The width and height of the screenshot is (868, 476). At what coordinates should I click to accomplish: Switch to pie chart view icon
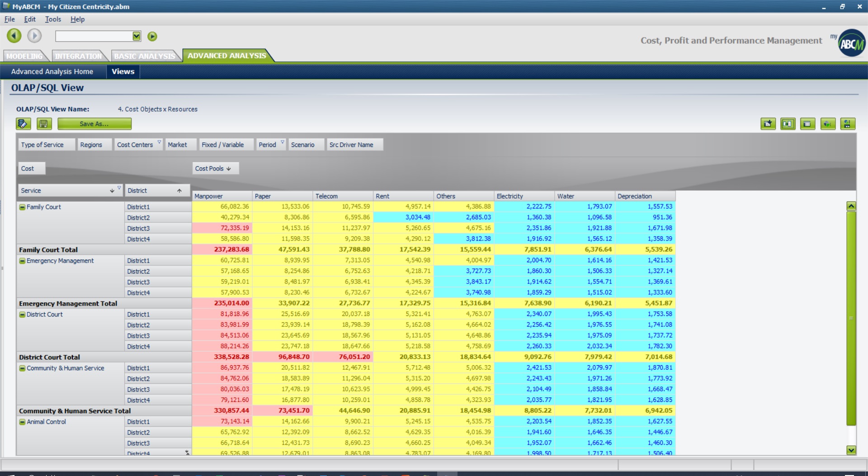click(827, 124)
